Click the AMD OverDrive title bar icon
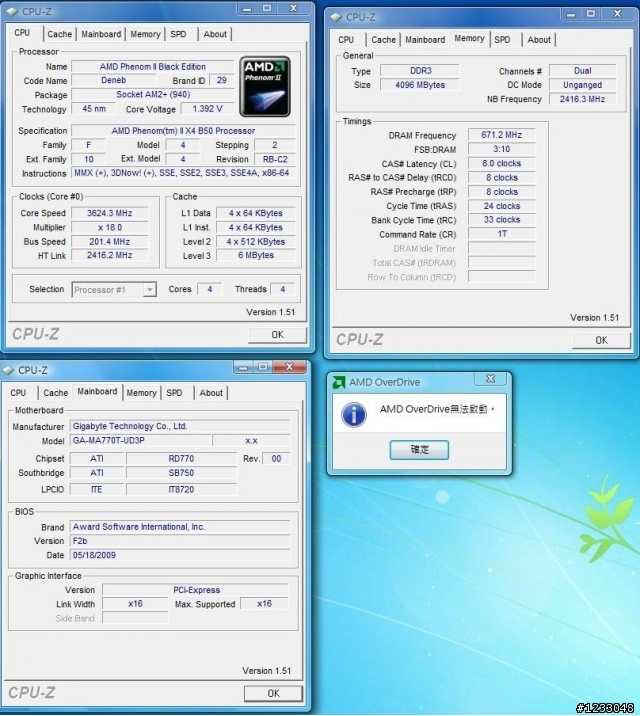 339,382
